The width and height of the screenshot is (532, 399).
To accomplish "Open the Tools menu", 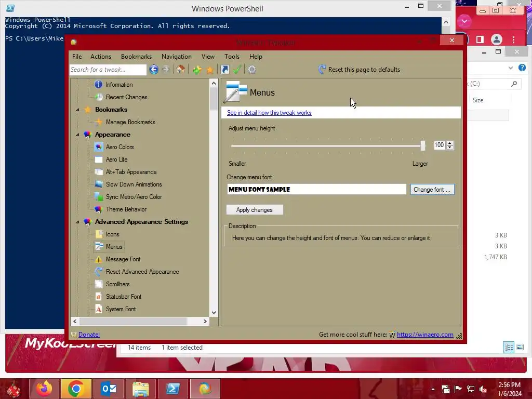I will pyautogui.click(x=232, y=57).
